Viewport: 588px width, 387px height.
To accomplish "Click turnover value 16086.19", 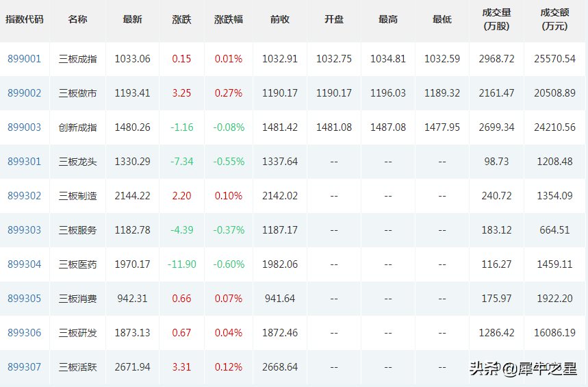I will [x=554, y=333].
